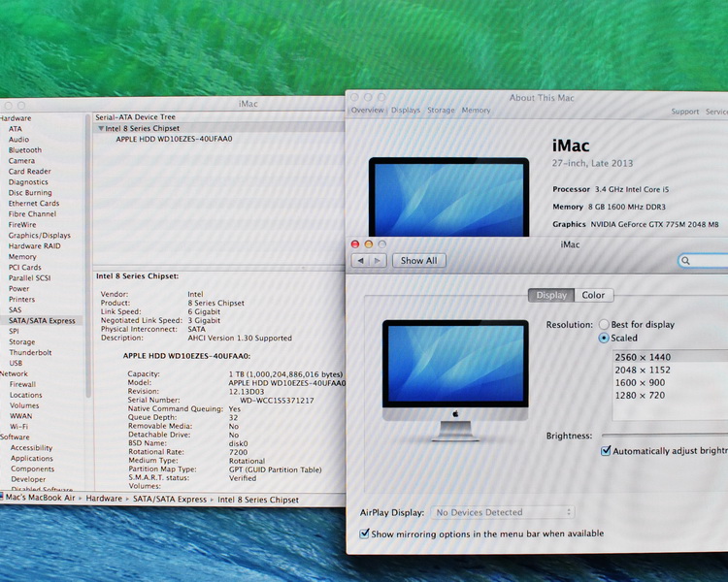The height and width of the screenshot is (582, 728).
Task: Select FireWire in sidebar
Action: [x=22, y=225]
